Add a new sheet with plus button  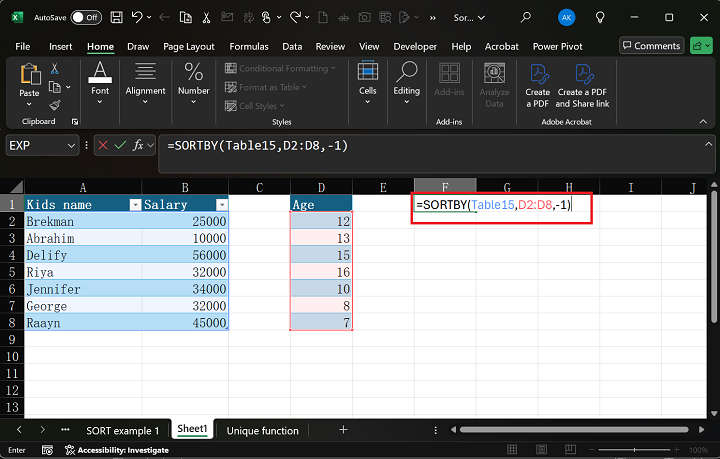(343, 430)
